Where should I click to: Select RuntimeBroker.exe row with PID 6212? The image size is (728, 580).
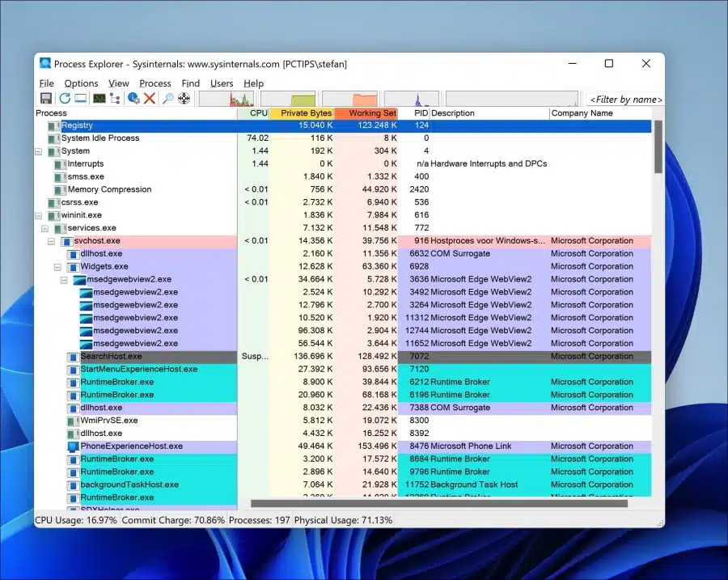[x=344, y=382]
